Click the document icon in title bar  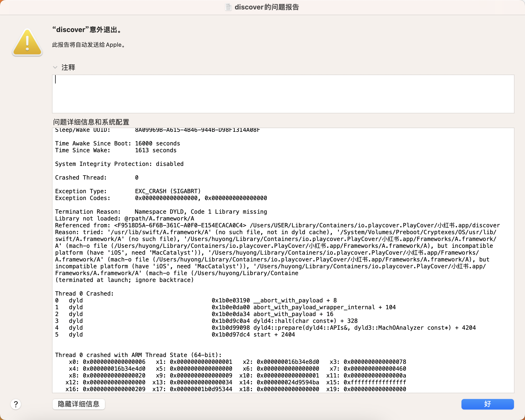228,7
